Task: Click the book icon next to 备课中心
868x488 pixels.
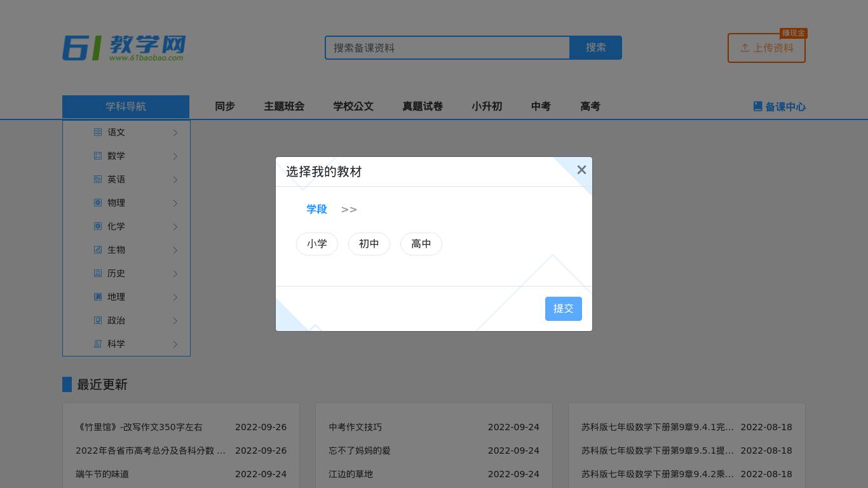Action: pyautogui.click(x=758, y=106)
